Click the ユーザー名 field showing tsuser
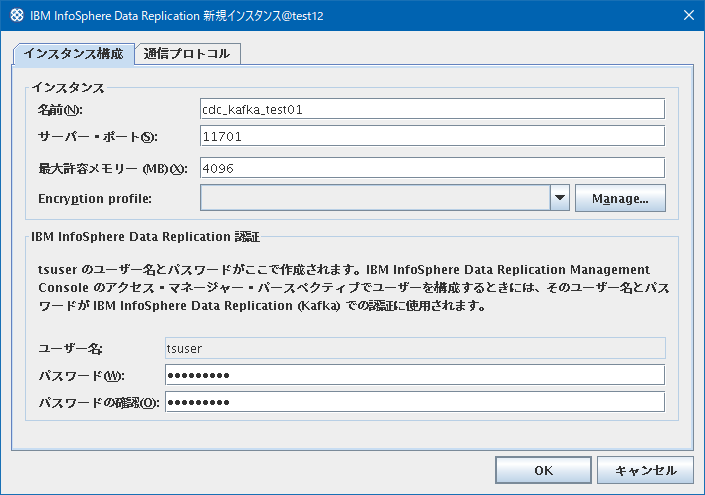Screen dimensions: 705x495 (x=415, y=348)
